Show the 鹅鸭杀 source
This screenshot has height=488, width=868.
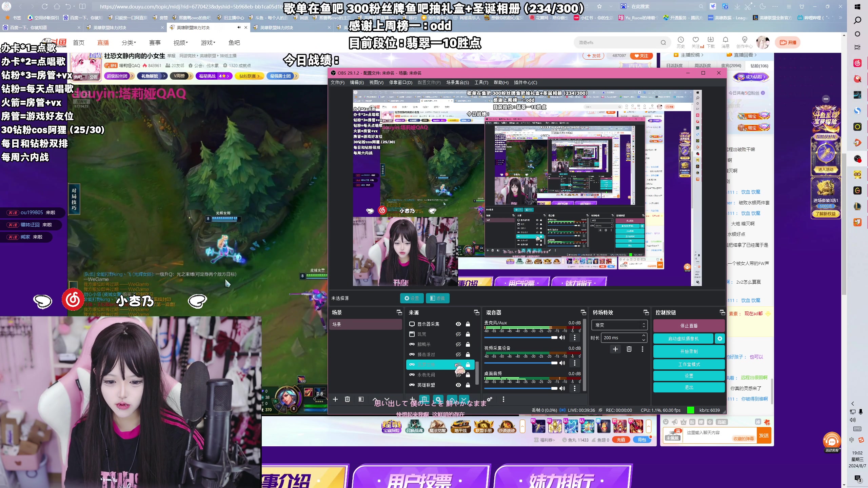click(458, 344)
